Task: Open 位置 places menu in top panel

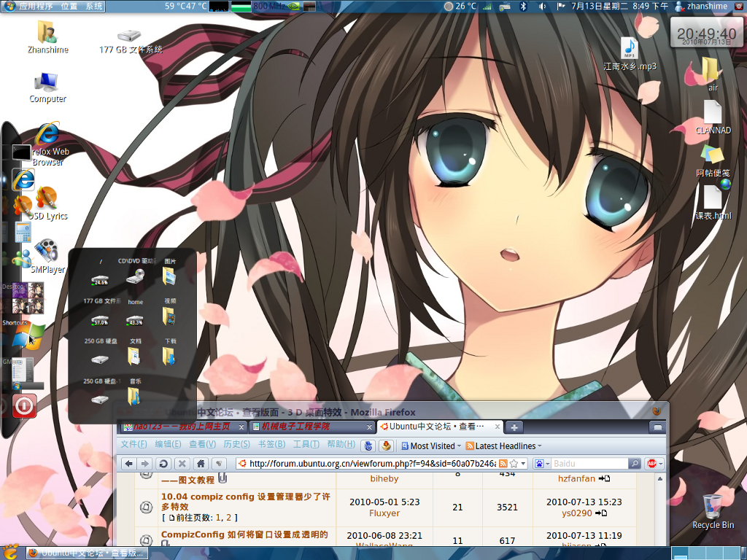Action: (x=69, y=6)
